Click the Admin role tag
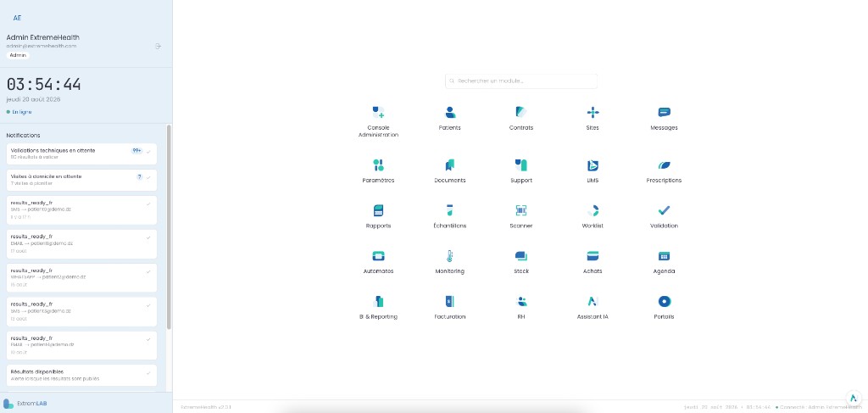The height and width of the screenshot is (413, 868). [18, 55]
